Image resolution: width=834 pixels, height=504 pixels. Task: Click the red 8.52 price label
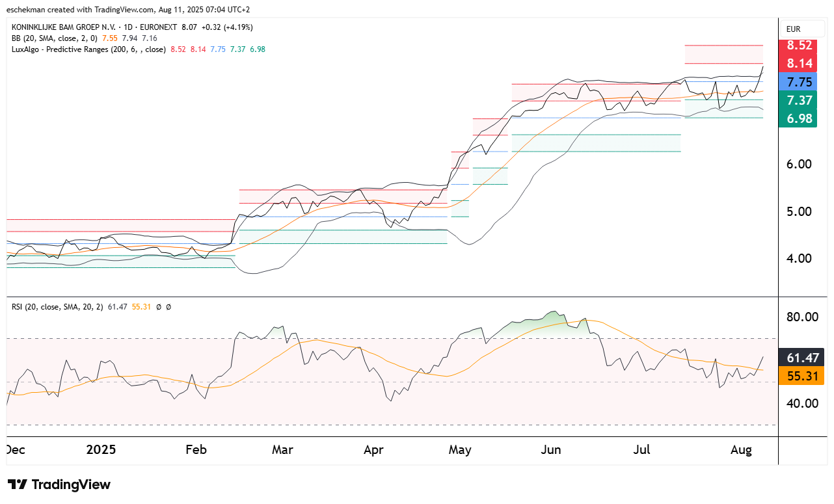[x=799, y=46]
